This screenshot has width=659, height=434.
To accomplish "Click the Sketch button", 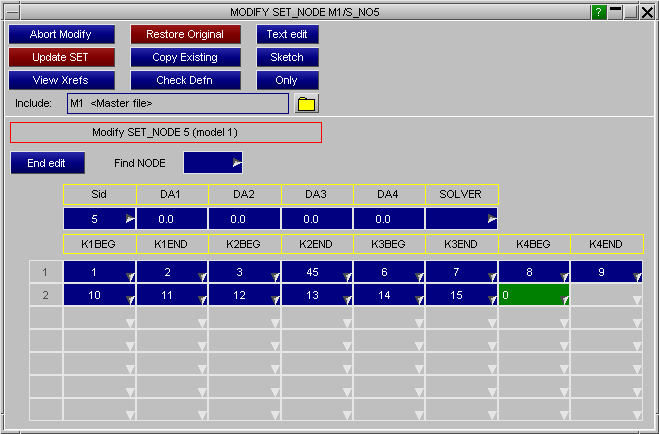I will click(x=287, y=57).
